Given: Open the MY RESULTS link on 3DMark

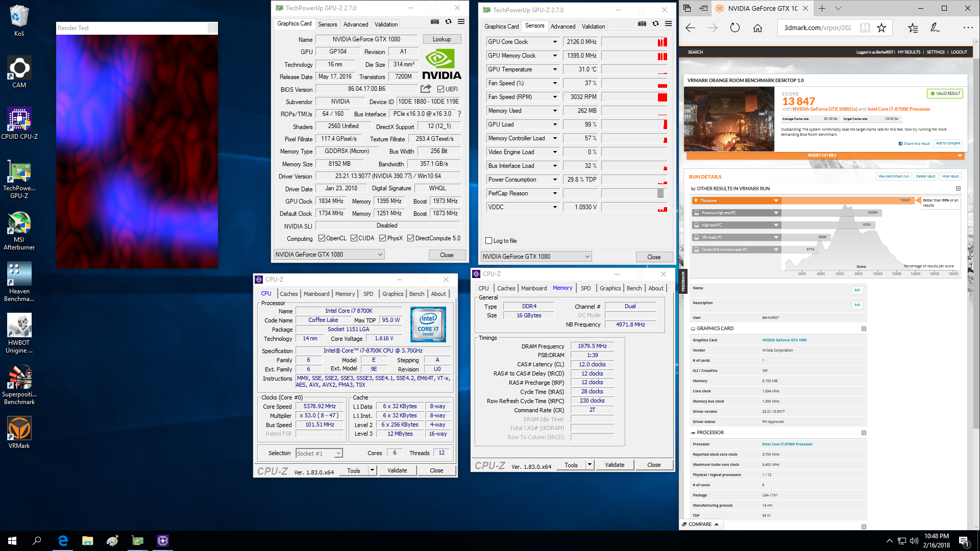Looking at the screenshot, I should coord(909,52).
